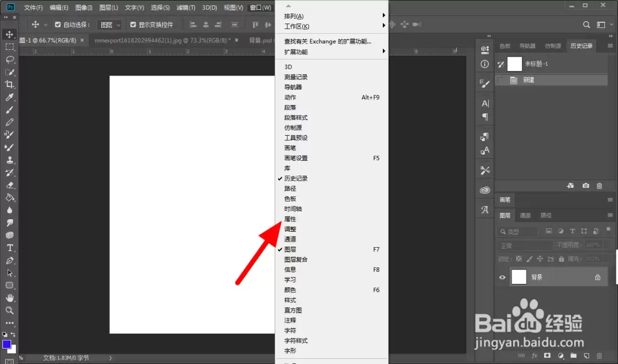Open the extra tools ellipsis
Screen dimensions: 618x364
[x=10, y=323]
